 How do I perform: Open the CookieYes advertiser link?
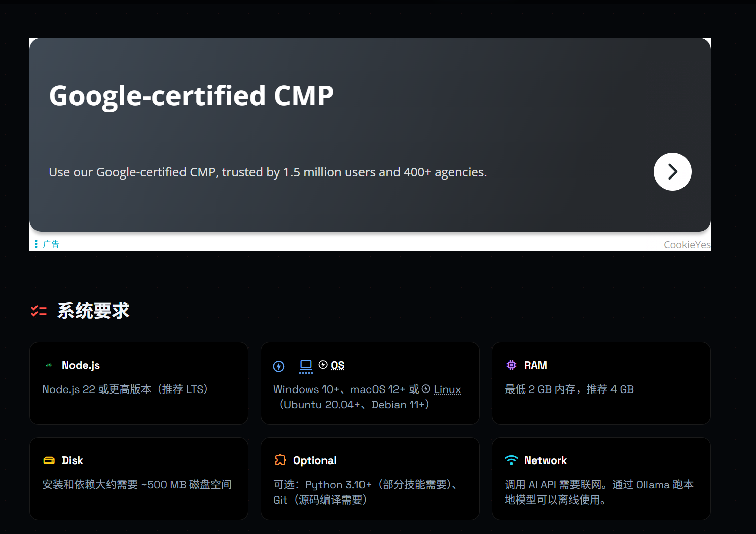(x=687, y=245)
